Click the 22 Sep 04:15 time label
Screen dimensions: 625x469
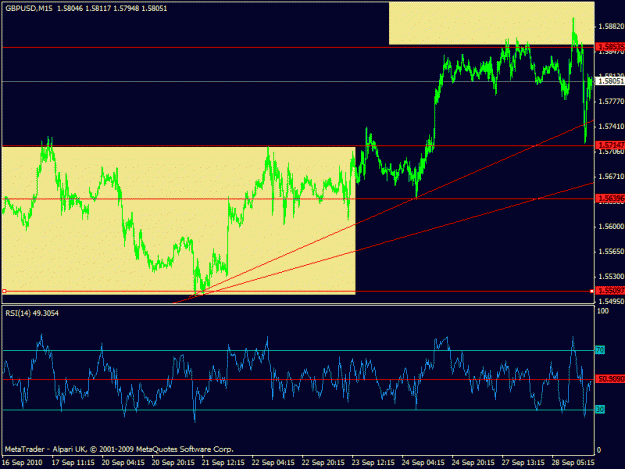273,463
